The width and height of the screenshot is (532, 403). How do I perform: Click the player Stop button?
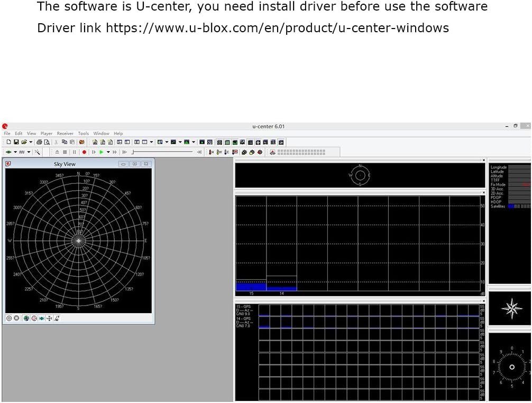coord(65,152)
